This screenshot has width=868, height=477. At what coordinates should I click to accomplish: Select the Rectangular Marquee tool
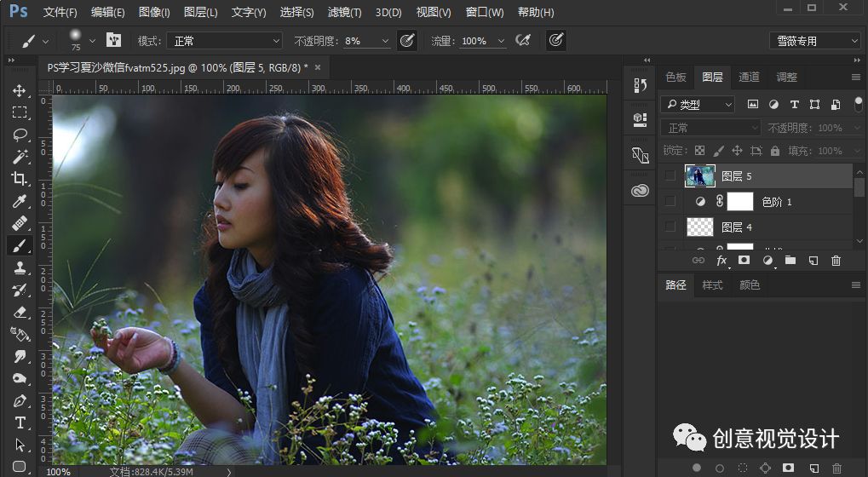(20, 112)
